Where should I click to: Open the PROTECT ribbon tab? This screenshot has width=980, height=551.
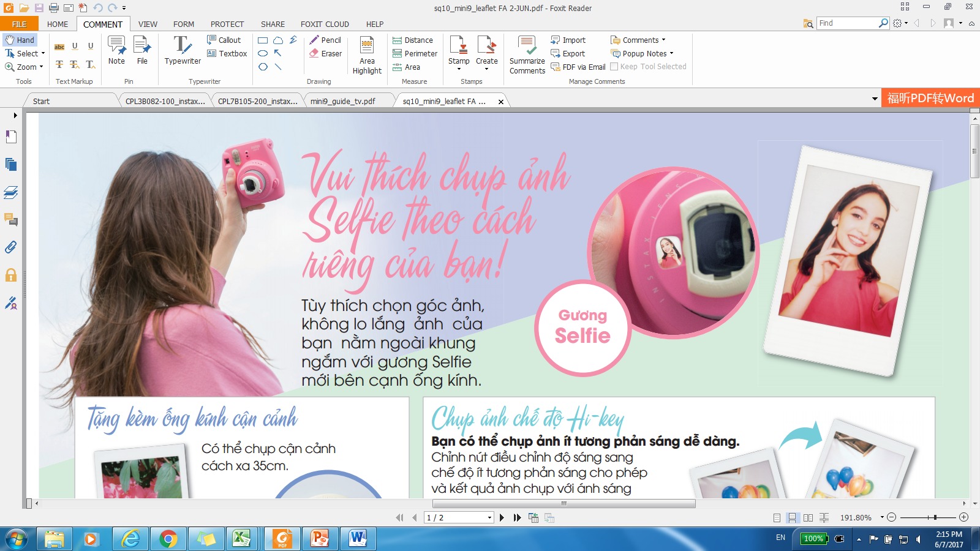(227, 24)
